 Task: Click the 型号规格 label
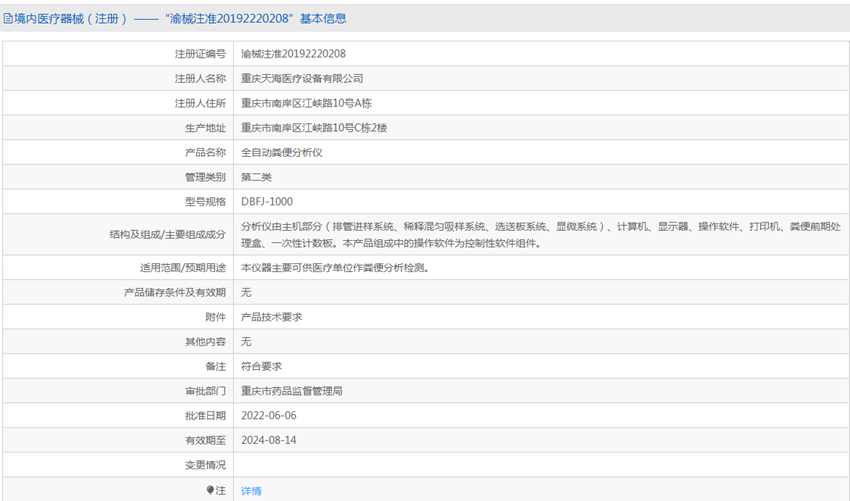coord(205,202)
